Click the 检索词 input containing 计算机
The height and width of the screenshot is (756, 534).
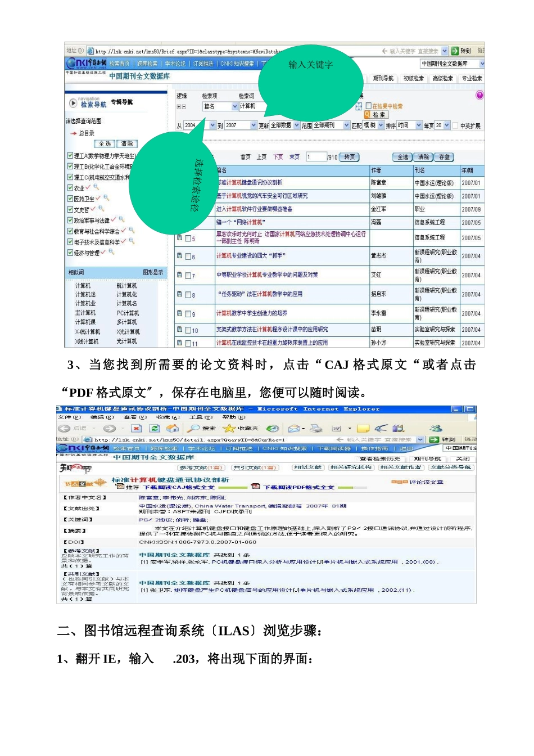point(252,106)
